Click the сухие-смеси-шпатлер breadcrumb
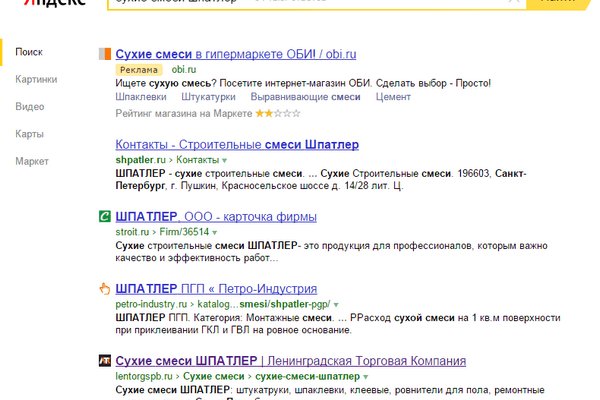The width and height of the screenshot is (600, 400). point(307,376)
